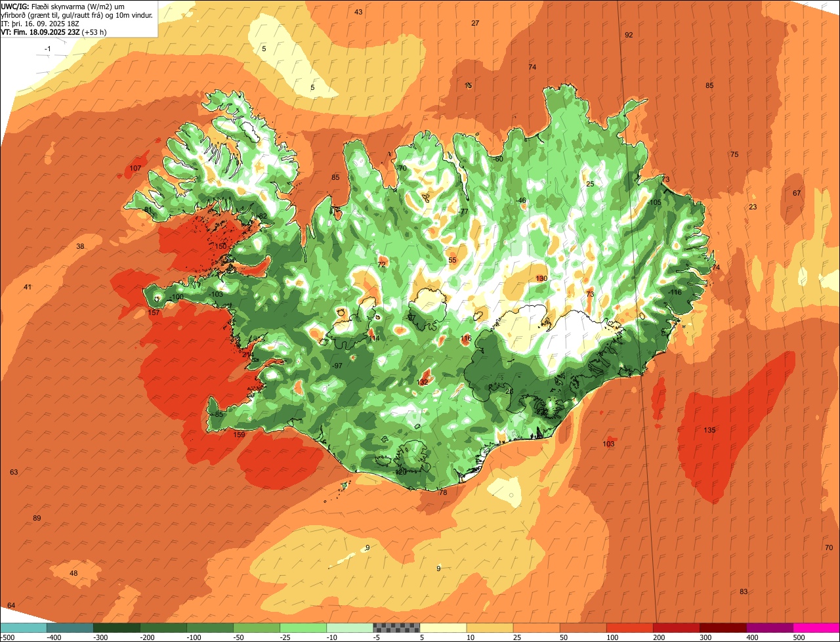Click the magenta swatch right of the 500 label
The image size is (840, 642).
coord(816,628)
